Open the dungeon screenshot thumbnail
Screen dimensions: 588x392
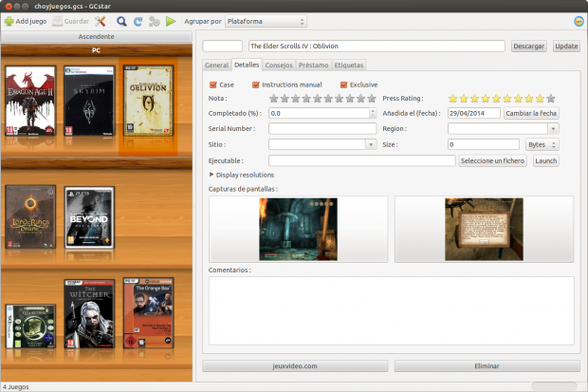[x=298, y=229]
